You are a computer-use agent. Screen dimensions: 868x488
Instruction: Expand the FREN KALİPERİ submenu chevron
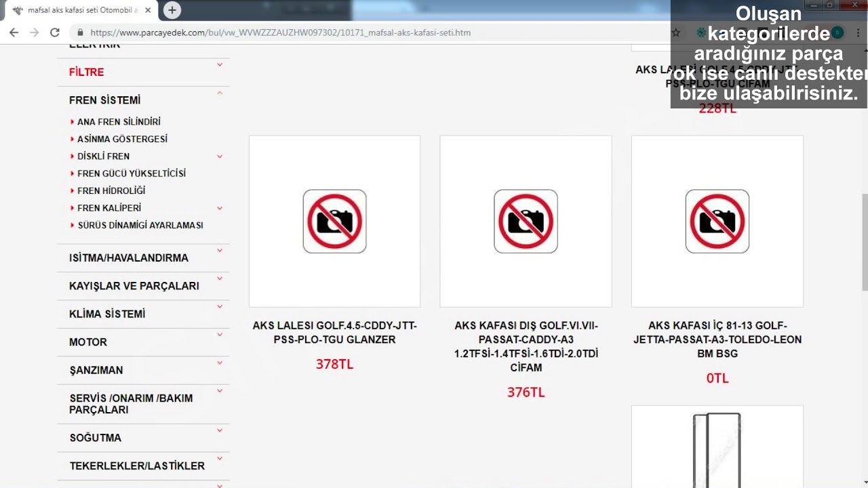tap(220, 208)
